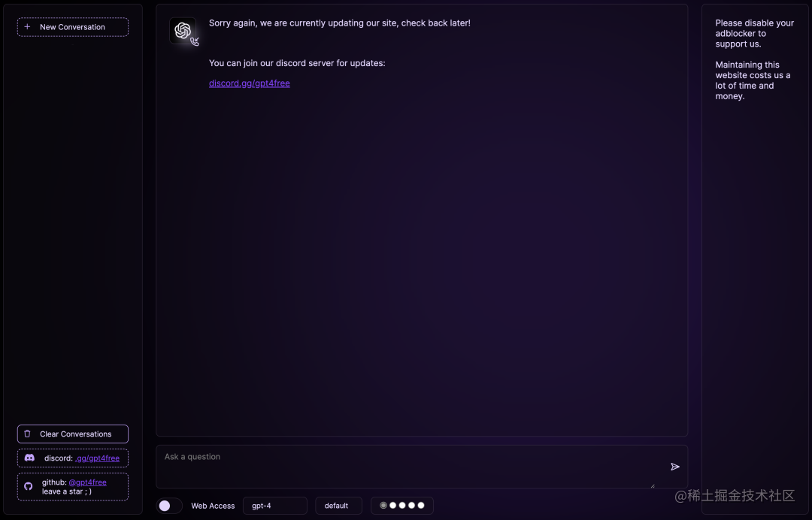The width and height of the screenshot is (812, 520).
Task: Select the last theme radio button
Action: (x=421, y=506)
